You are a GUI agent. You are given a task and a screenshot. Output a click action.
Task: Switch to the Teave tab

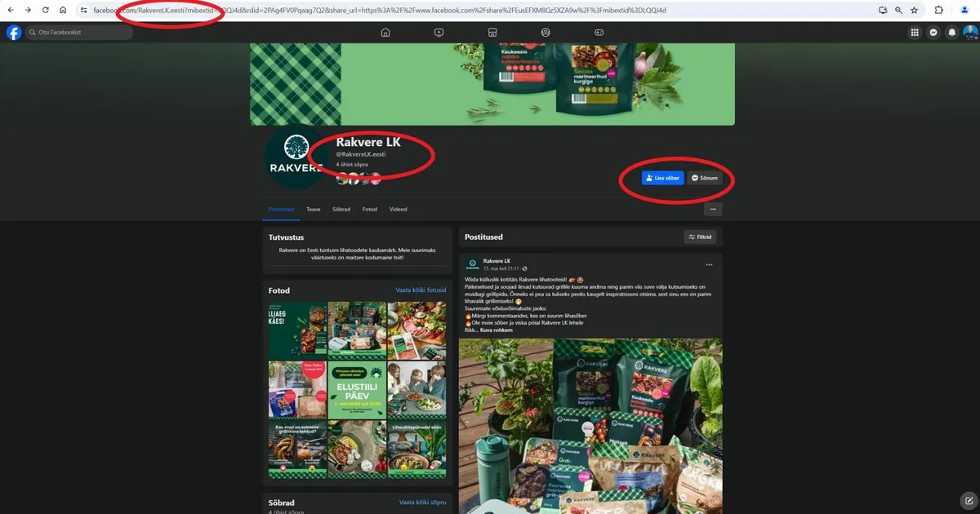pos(313,210)
